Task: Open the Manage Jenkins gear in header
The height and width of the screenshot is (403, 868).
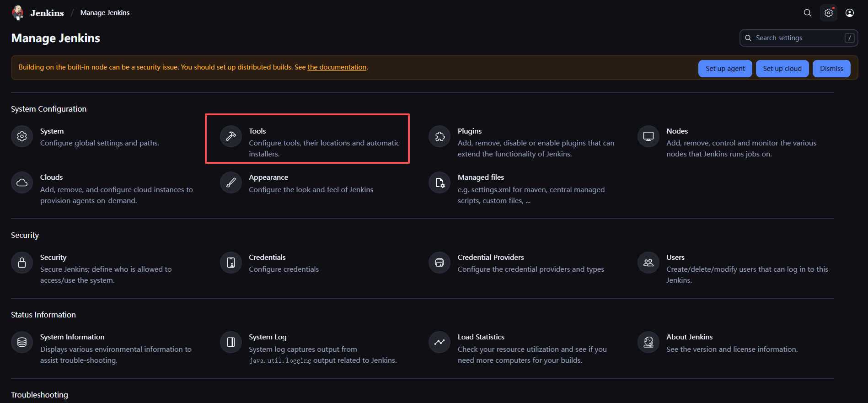Action: [x=829, y=13]
